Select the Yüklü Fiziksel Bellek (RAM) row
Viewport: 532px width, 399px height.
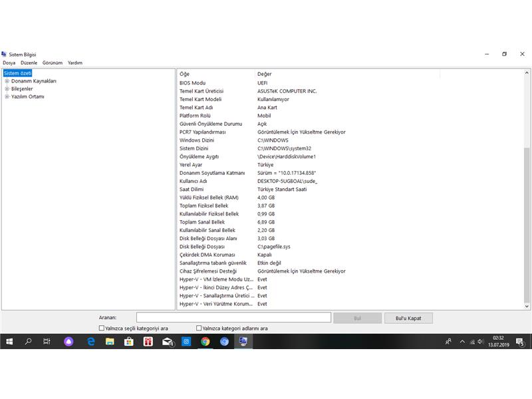350,198
